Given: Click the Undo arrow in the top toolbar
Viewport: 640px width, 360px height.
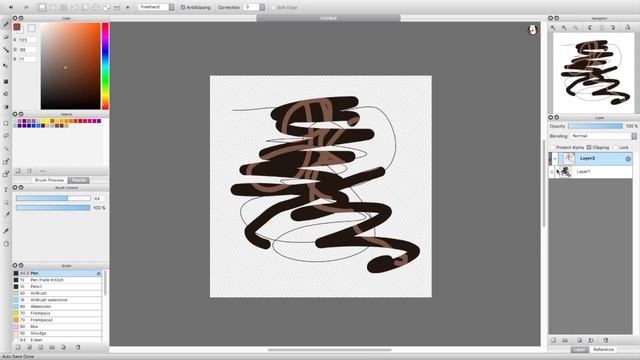Looking at the screenshot, I should pyautogui.click(x=11, y=7).
